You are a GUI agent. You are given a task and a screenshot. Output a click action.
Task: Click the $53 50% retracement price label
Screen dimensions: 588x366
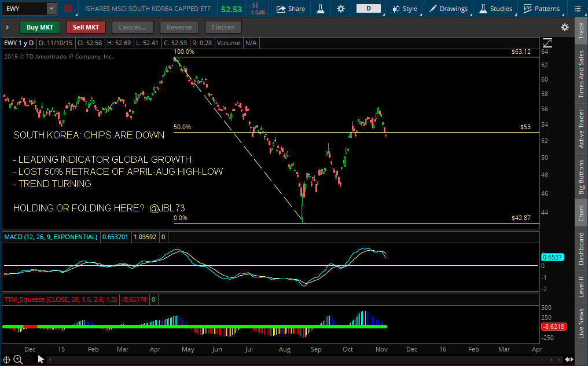(525, 127)
